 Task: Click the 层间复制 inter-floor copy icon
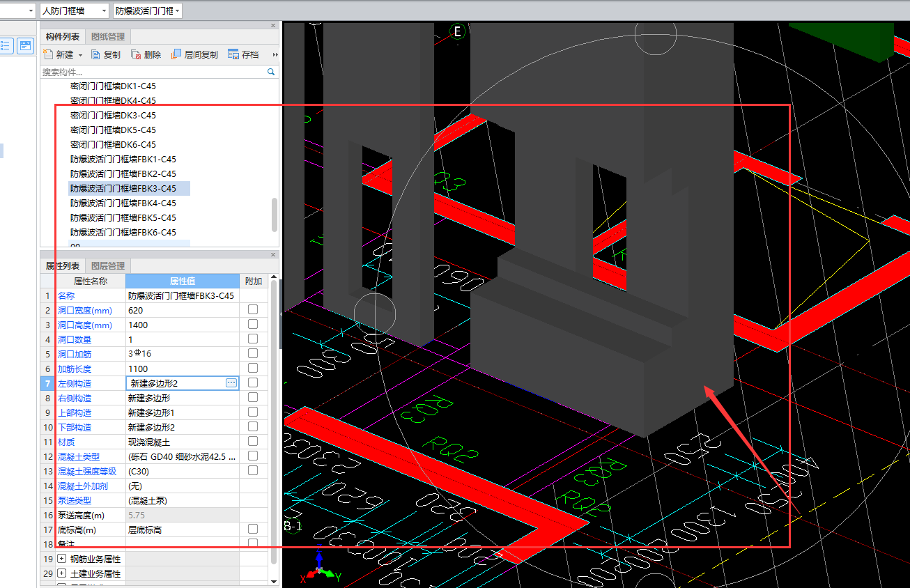[x=176, y=54]
